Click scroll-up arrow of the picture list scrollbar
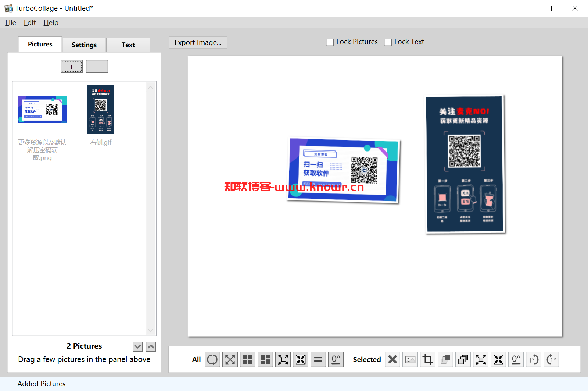This screenshot has height=391, width=588. (151, 88)
